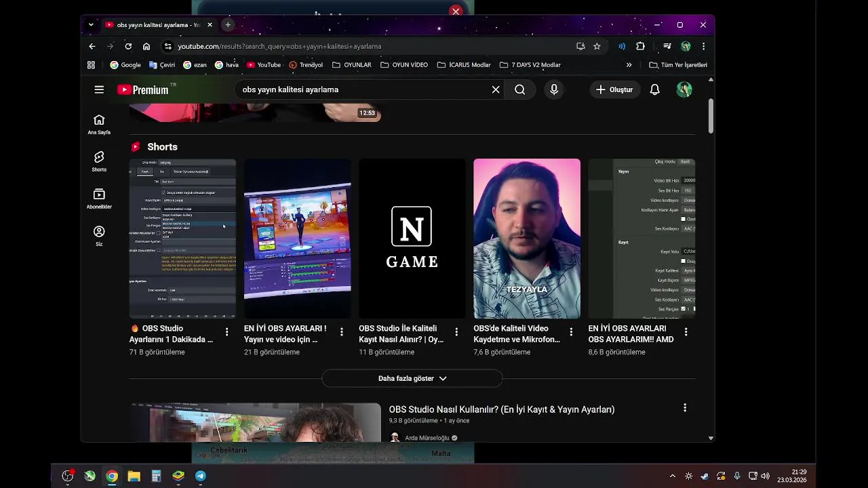Image resolution: width=868 pixels, height=488 pixels.
Task: Visit the Arda Mürseloğlu channel
Action: 427,438
